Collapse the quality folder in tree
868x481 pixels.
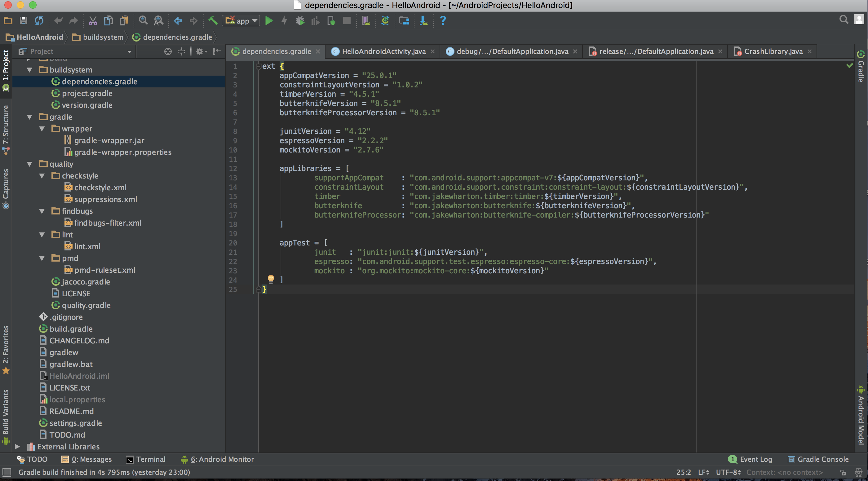pos(30,164)
